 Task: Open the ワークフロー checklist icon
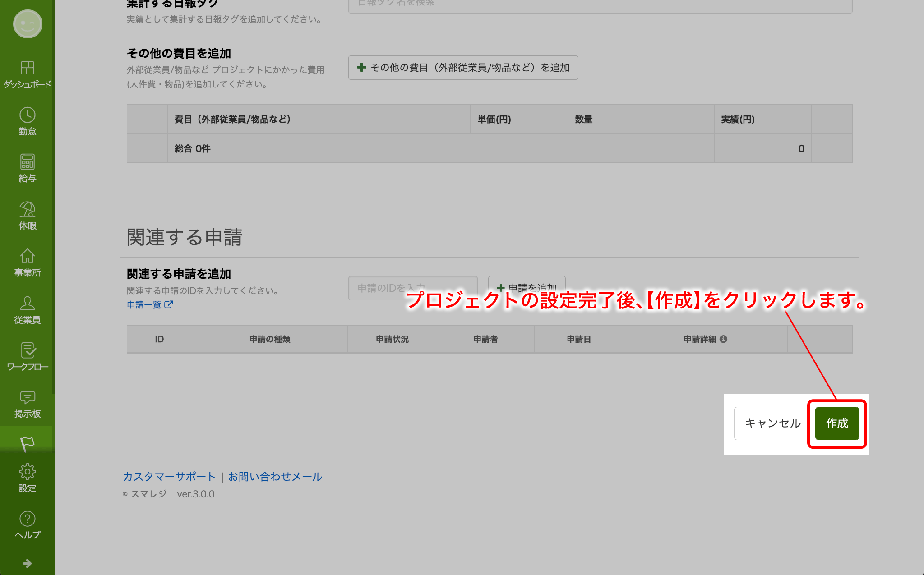click(x=27, y=351)
